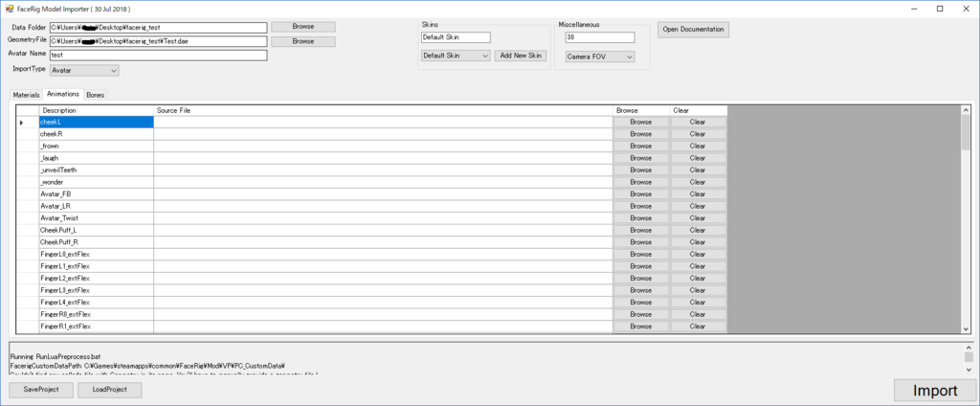Image resolution: width=980 pixels, height=406 pixels.
Task: Click the Source File cell for _wonder
Action: tap(383, 182)
